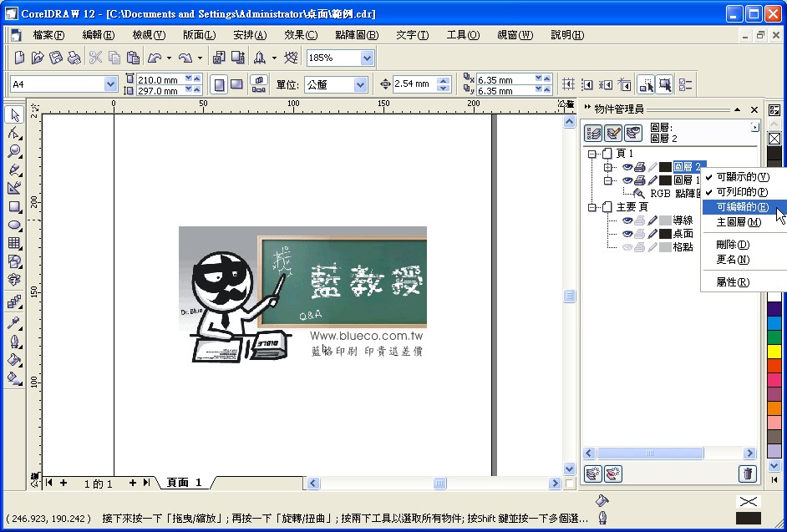Screen dimensions: 787x532
Task: Click the New Master Layer button
Action: pos(613,474)
